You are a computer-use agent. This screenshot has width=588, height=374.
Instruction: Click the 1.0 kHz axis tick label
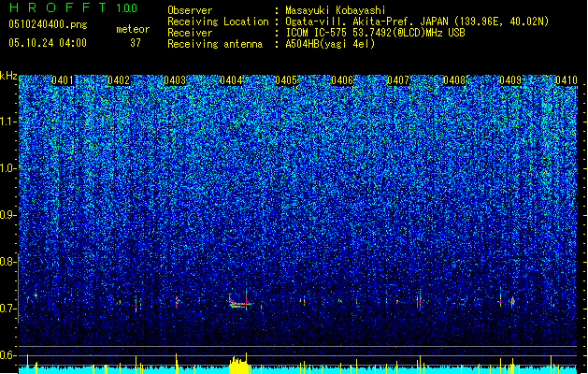point(8,168)
